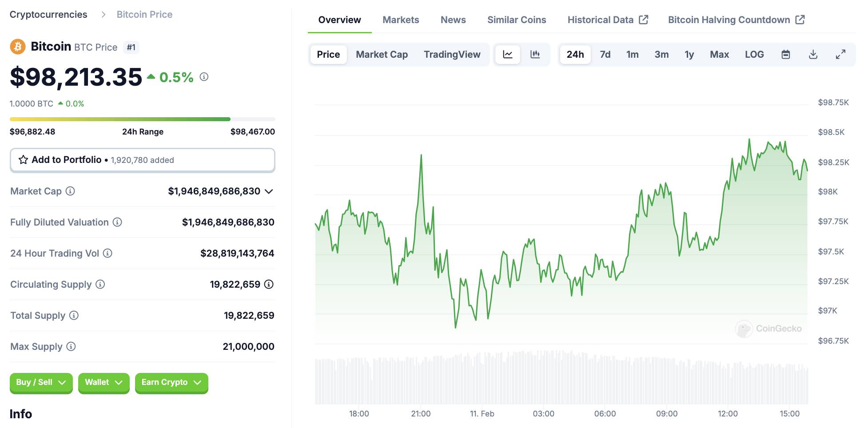Viewport: 868px width, 428px height.
Task: Click the 21,000,000 max supply value
Action: click(x=248, y=347)
